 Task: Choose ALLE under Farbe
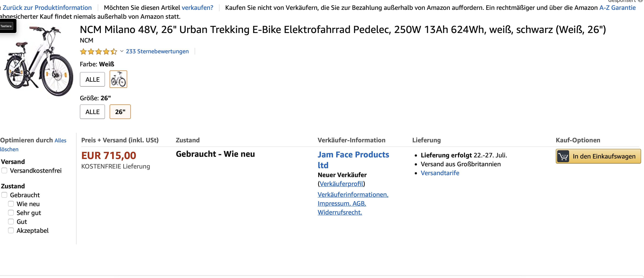92,79
